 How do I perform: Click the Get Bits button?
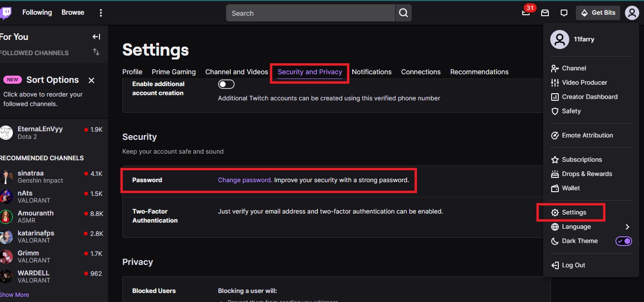tap(598, 13)
